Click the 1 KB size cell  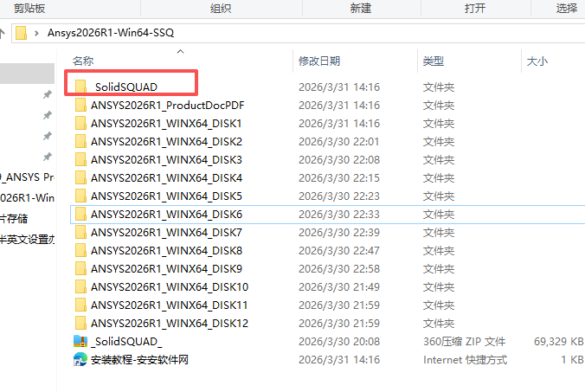tap(572, 360)
